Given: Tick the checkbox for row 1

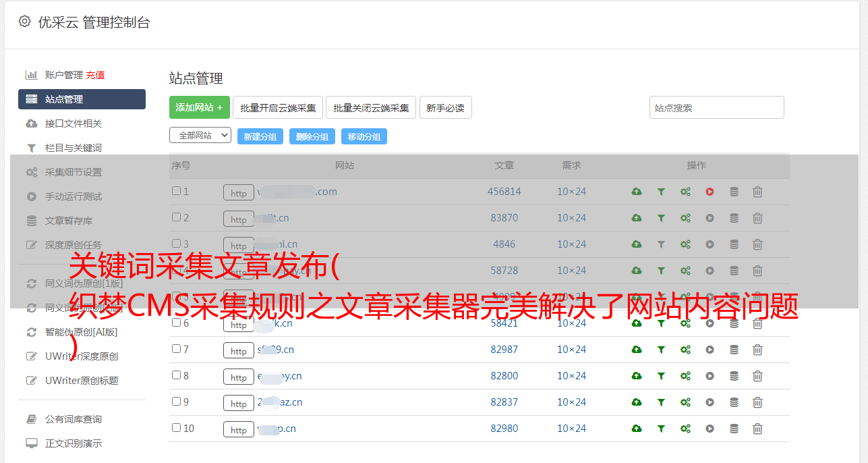Looking at the screenshot, I should [176, 191].
